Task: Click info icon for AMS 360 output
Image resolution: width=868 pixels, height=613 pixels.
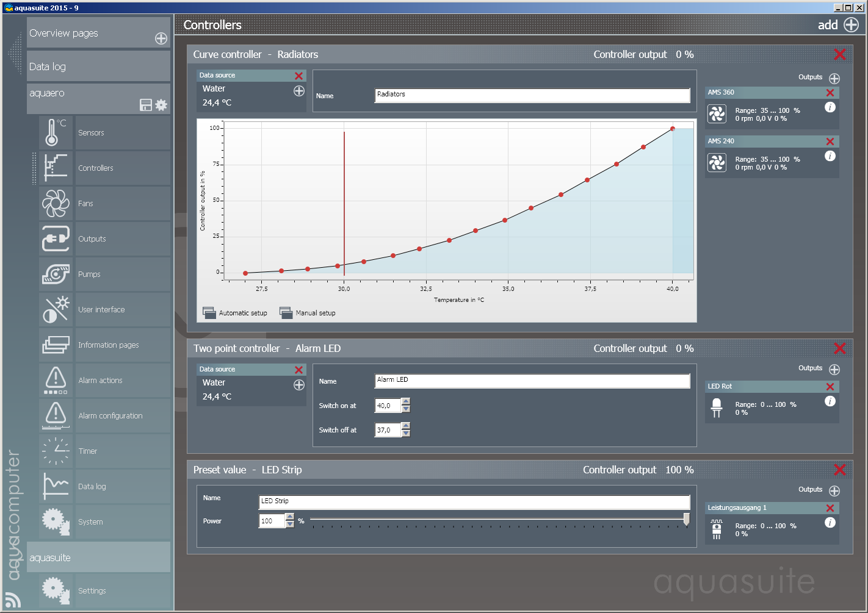Action: coord(830,107)
